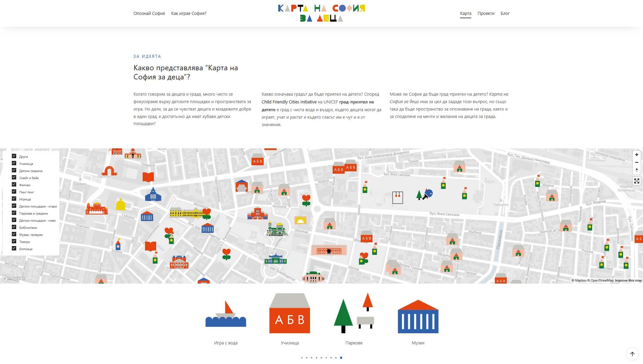Viewport: 643px width, 364px height.
Task: Click the Mapbox logo on map
Action: pos(14,278)
